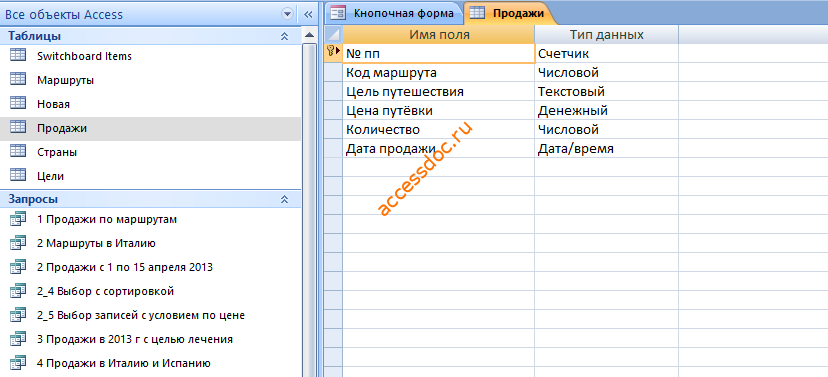Click query icon for 2 Маршруты в Италию
Viewport: 828px width, 377px height.
click(18, 243)
